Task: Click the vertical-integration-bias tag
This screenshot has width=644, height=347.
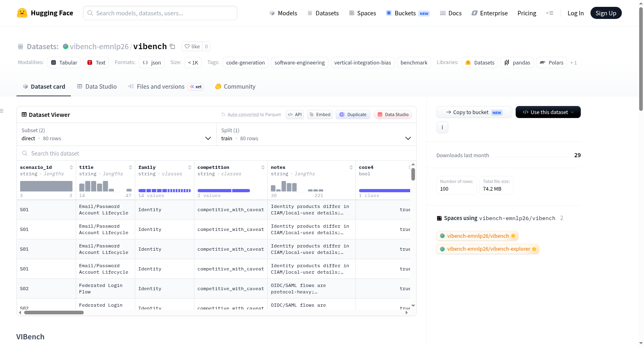Action: point(363,62)
